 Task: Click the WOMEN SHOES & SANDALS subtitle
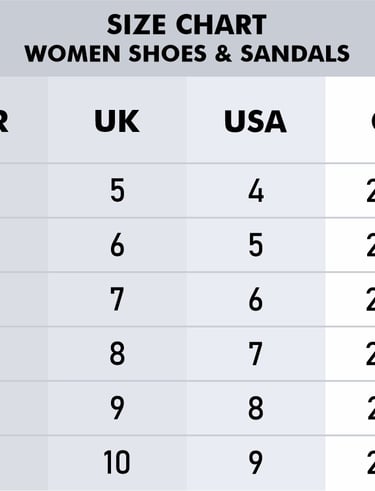tap(187, 54)
